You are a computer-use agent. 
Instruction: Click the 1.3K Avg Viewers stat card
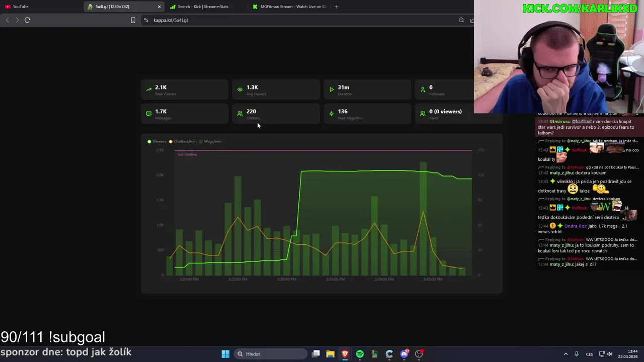coord(276,90)
